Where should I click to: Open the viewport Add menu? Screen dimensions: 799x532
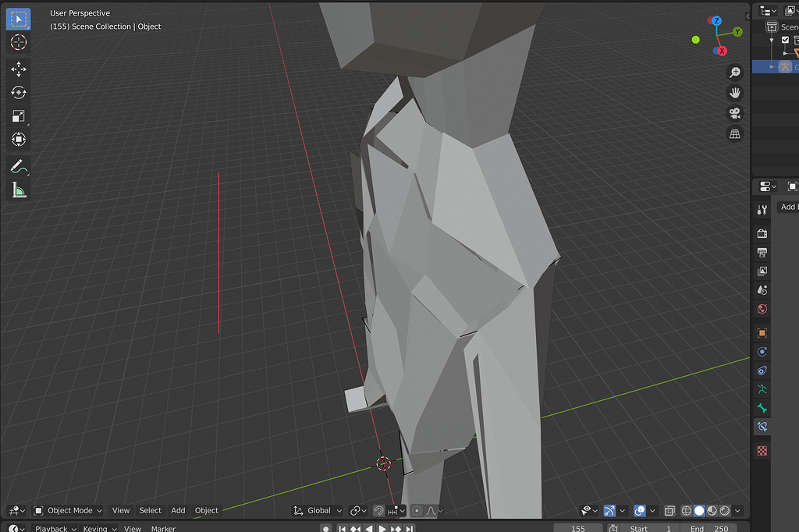click(x=178, y=511)
